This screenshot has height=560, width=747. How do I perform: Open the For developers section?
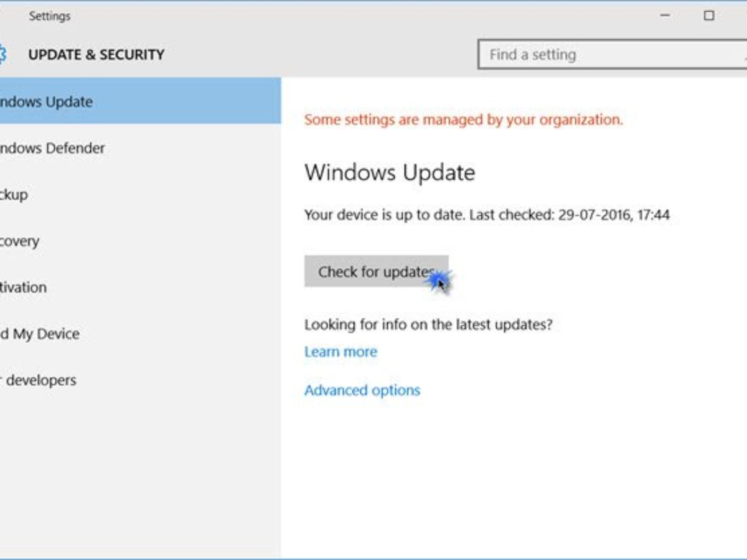[39, 380]
